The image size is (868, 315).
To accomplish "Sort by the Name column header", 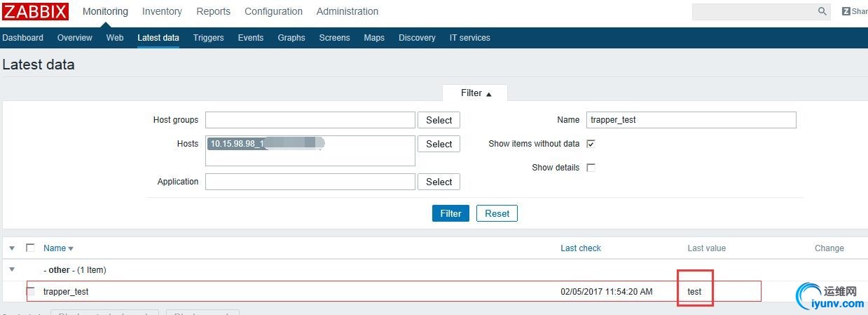I will point(55,248).
